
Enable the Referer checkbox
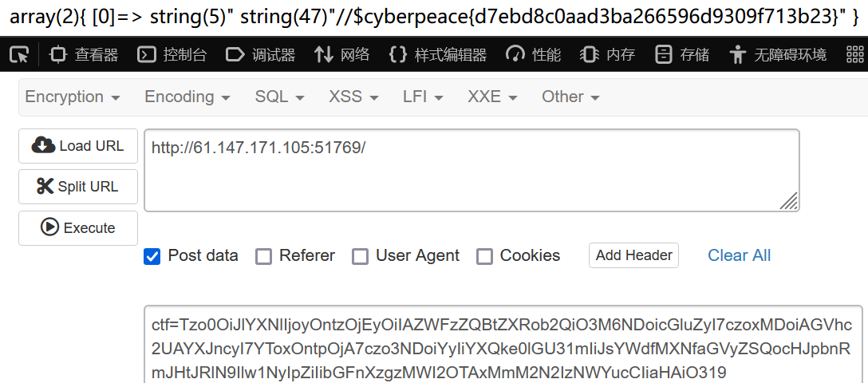tap(263, 256)
